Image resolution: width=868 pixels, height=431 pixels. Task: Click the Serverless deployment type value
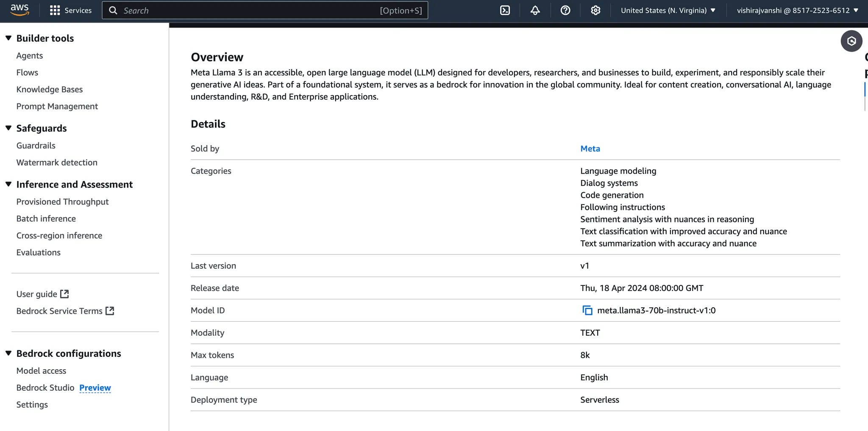[600, 400]
